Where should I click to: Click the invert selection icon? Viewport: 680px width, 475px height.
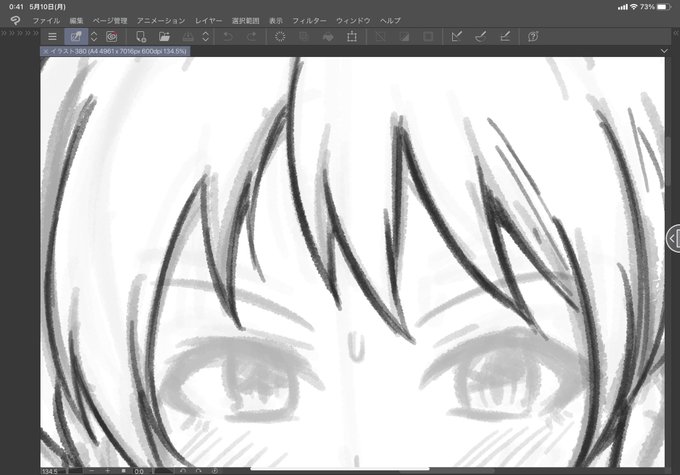(404, 37)
